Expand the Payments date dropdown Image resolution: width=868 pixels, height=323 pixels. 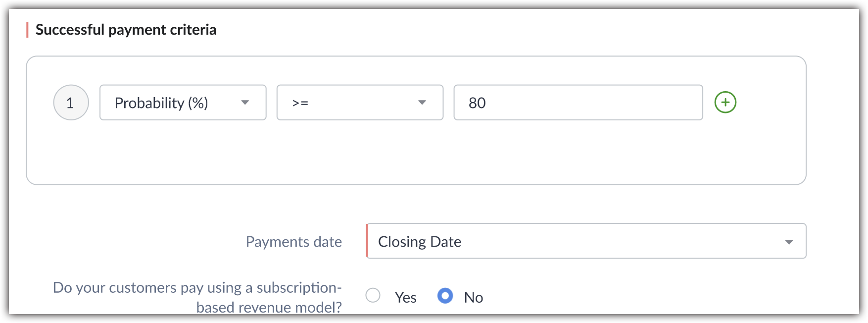click(586, 241)
